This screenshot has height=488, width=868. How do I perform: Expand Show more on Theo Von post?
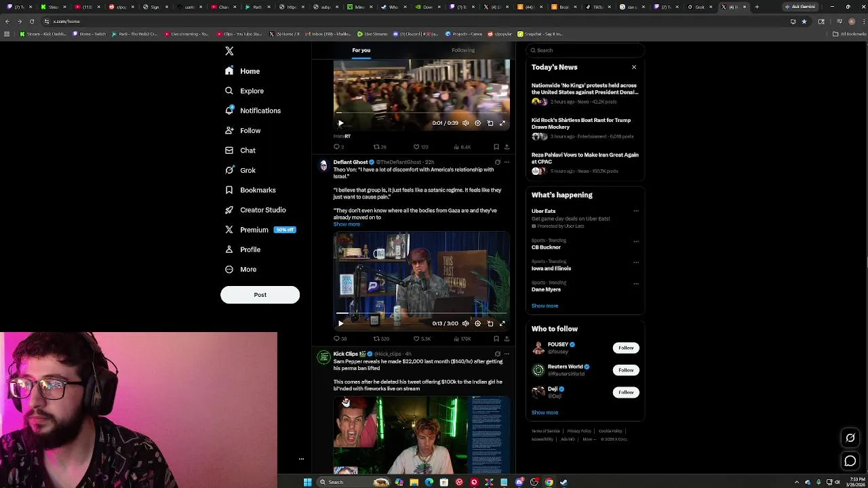click(x=347, y=224)
